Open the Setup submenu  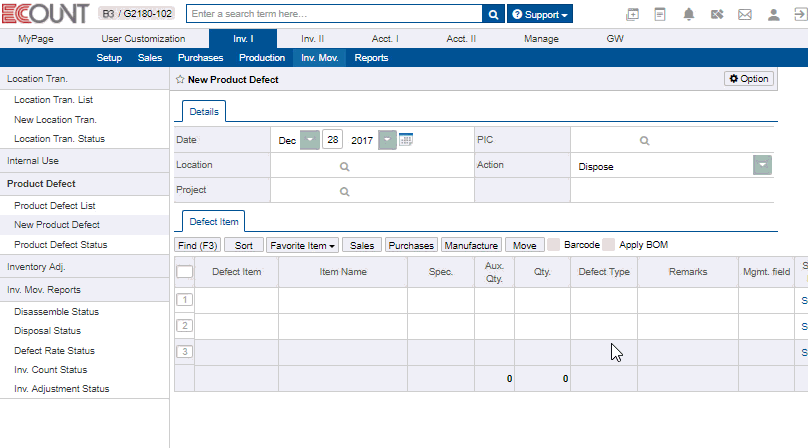point(109,58)
